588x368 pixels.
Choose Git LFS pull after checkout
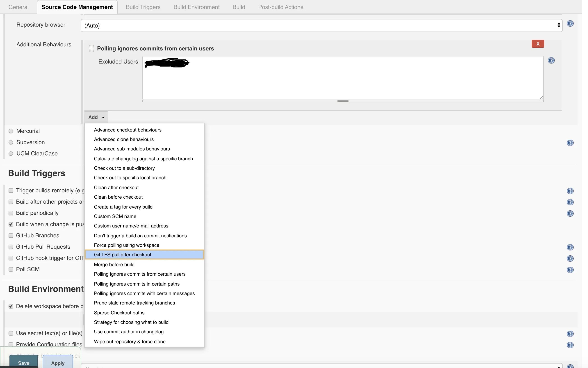click(x=123, y=254)
